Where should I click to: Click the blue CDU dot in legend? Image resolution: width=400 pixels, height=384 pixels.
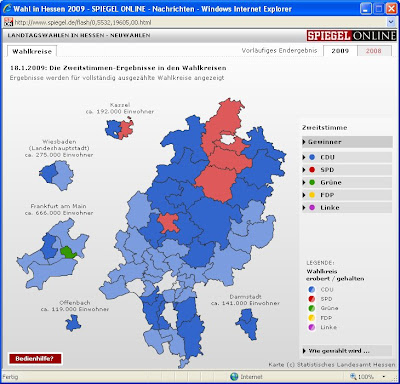coord(312,290)
